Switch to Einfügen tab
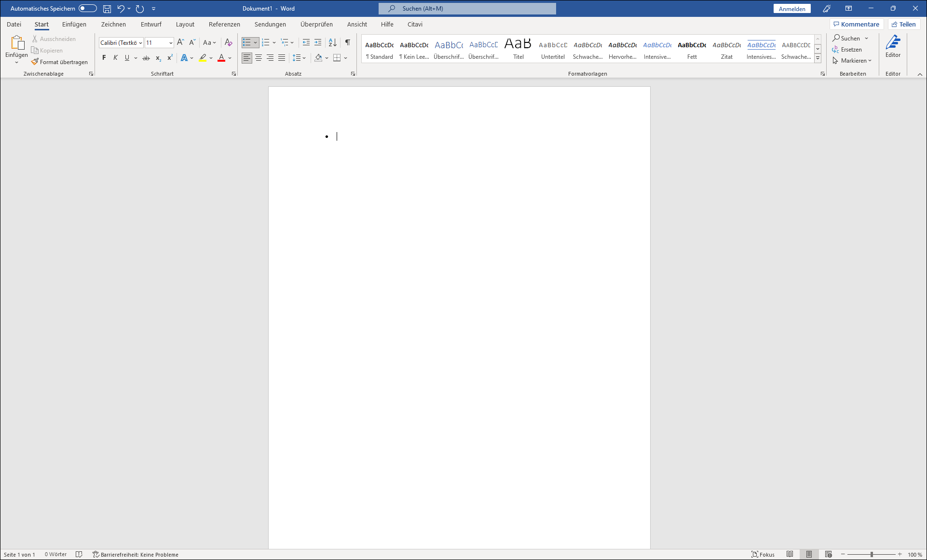The height and width of the screenshot is (560, 927). click(74, 24)
